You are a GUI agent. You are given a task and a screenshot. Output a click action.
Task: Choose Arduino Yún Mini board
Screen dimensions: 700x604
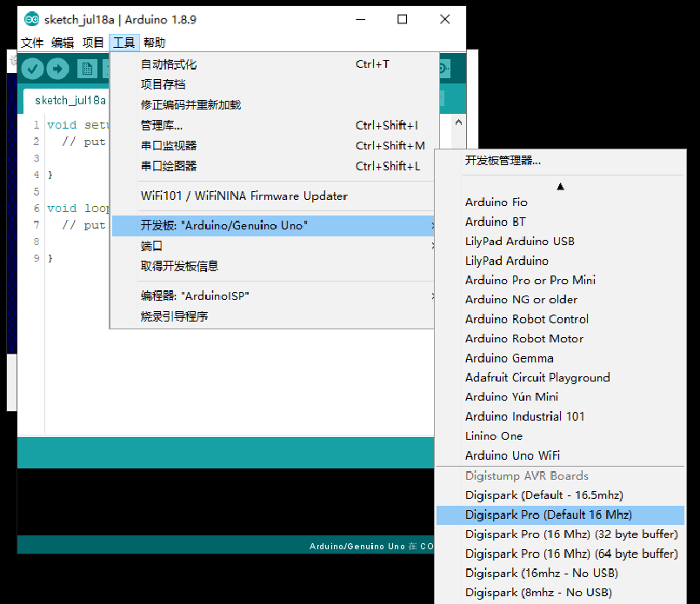[560, 397]
